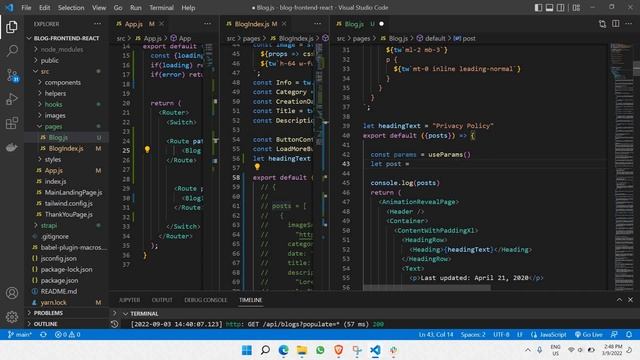This screenshot has width=640, height=360.
Task: Maximize the bottom panel with the caret
Action: [x=619, y=300]
